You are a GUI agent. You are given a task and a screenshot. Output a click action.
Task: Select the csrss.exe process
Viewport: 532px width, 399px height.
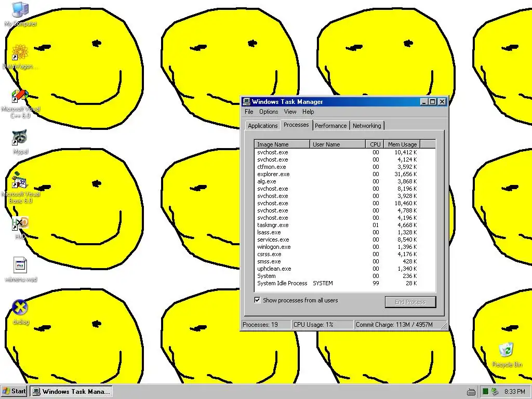345,254
